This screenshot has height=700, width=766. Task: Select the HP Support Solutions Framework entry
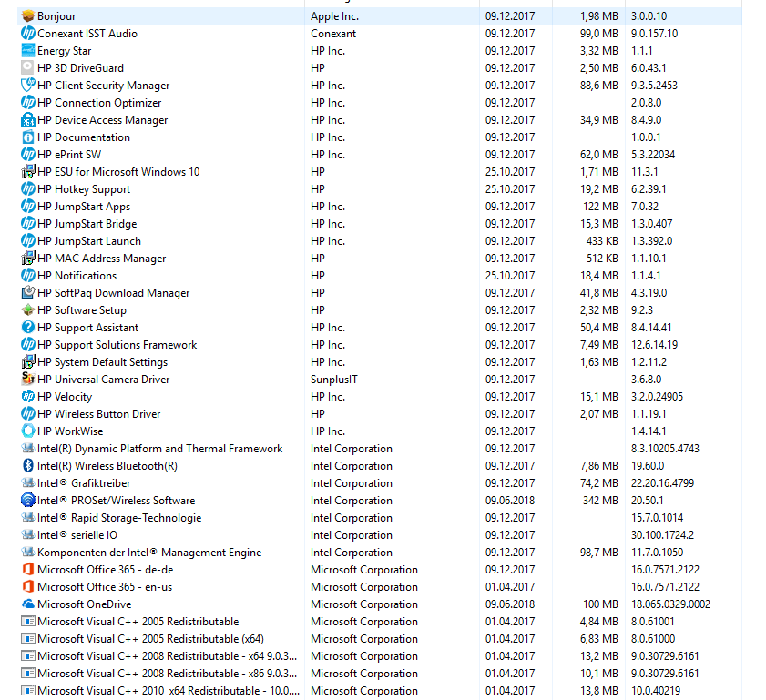(380, 345)
